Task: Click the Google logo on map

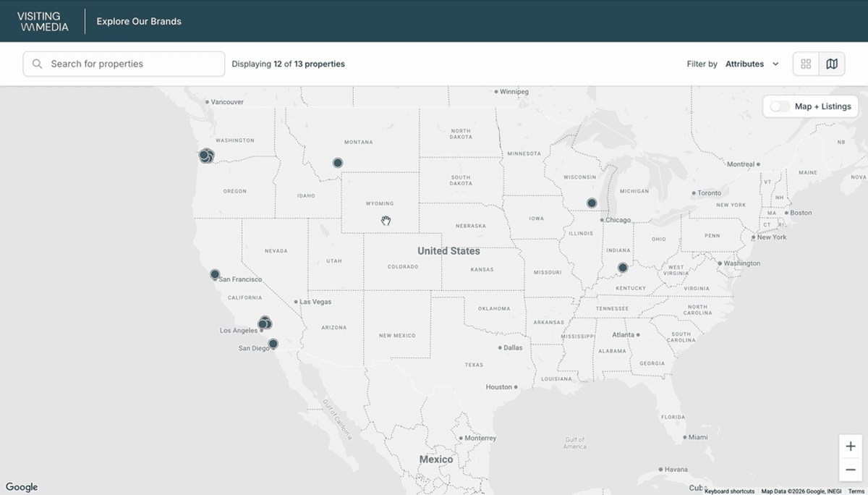Action: coord(22,487)
